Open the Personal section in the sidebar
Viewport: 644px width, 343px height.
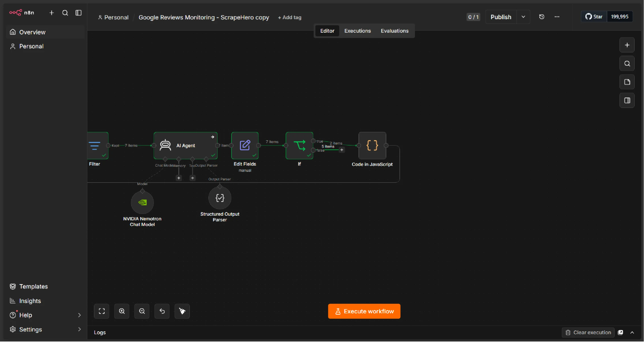(x=45, y=46)
